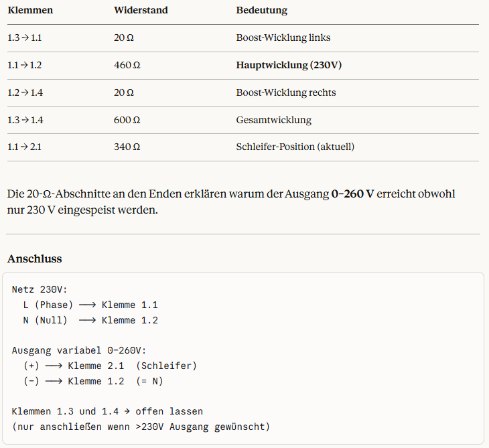Click the N (Null) code line

click(90, 320)
